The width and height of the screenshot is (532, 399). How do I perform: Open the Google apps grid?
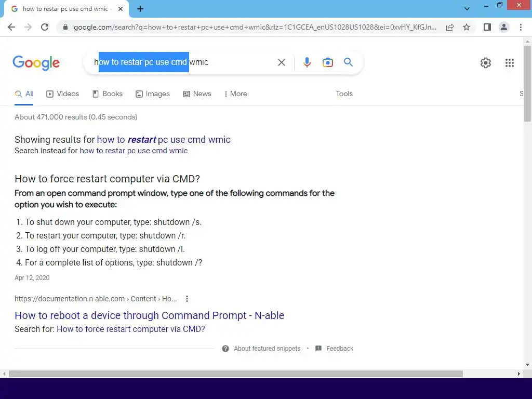[x=509, y=63]
